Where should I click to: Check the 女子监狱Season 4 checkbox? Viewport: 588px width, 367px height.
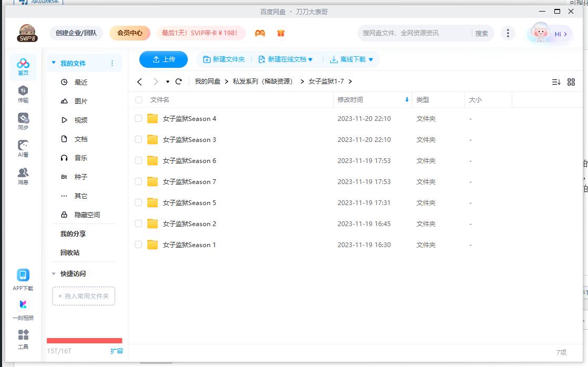(x=138, y=118)
